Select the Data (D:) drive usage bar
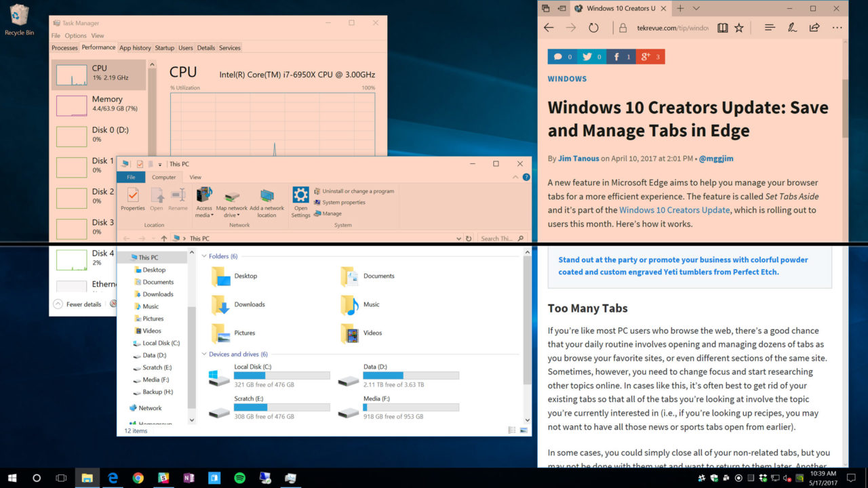The width and height of the screenshot is (868, 488). (411, 375)
